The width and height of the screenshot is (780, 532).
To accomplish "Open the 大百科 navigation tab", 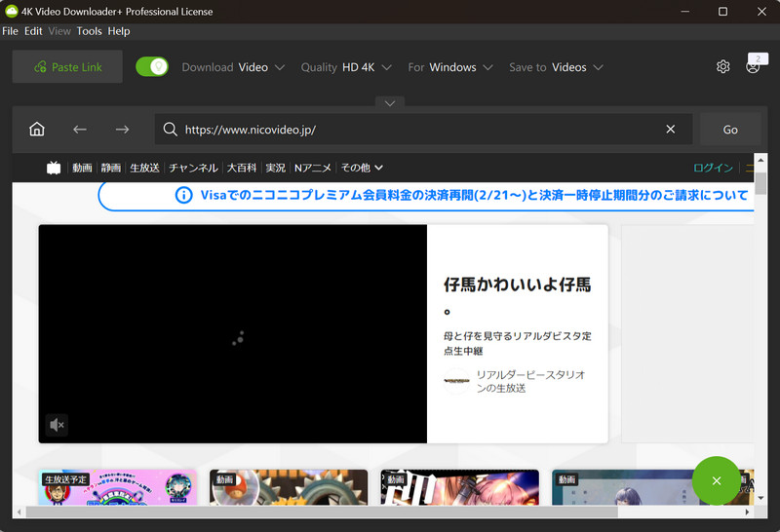I will [x=242, y=168].
